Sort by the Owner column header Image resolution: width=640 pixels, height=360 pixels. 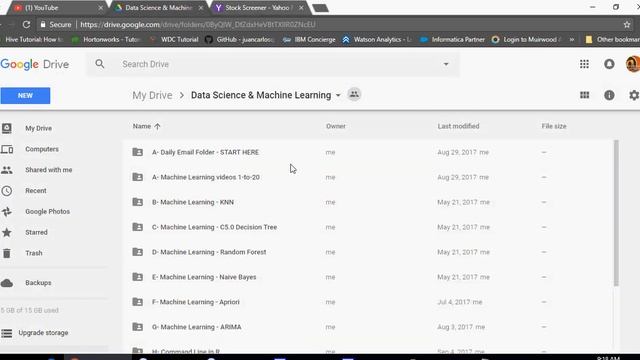click(x=336, y=126)
